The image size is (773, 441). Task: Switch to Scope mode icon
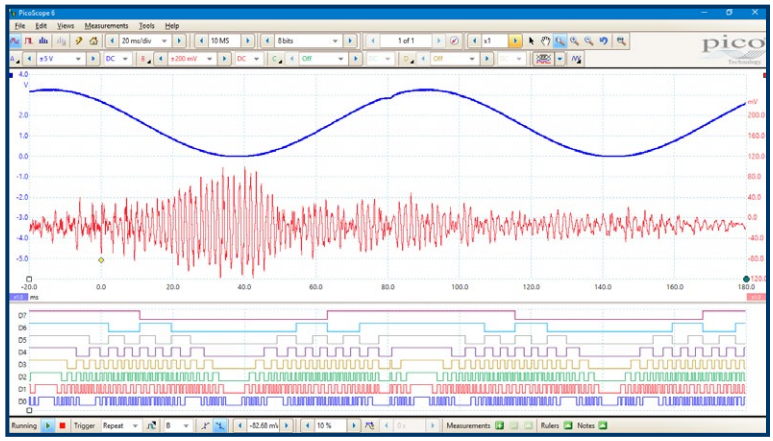(15, 41)
